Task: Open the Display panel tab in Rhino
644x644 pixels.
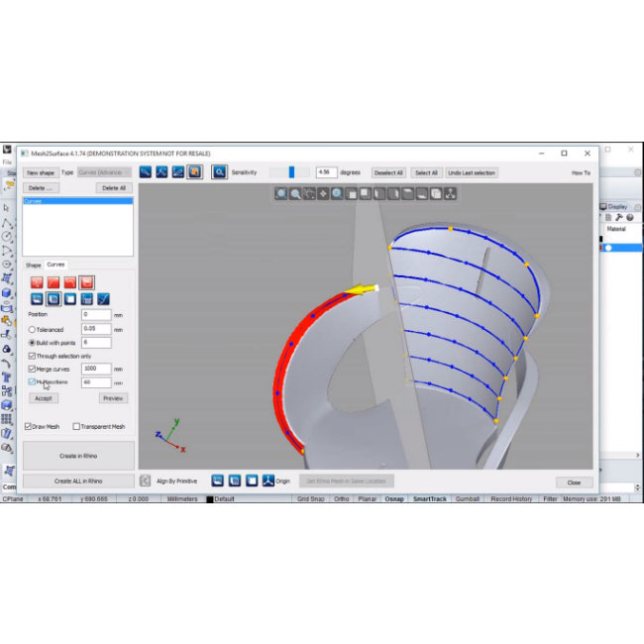Action: pos(617,207)
